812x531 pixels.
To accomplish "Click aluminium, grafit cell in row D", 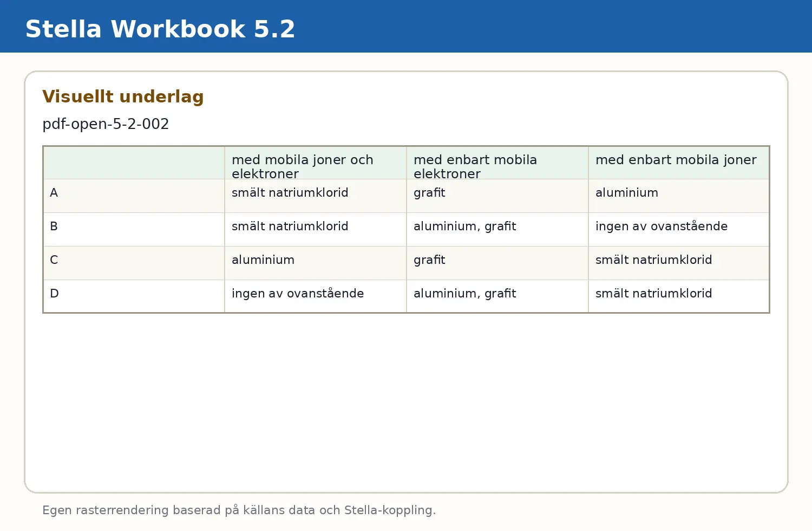I will click(x=497, y=296).
